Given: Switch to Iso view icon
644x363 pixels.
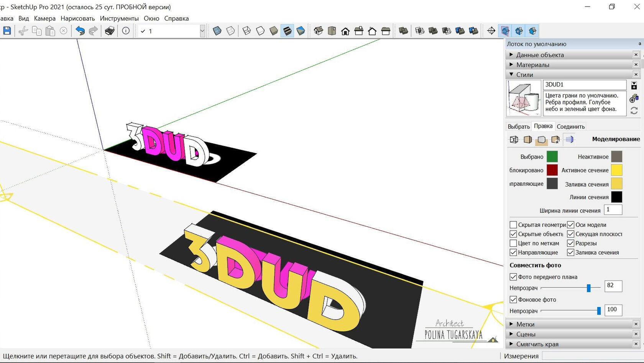Looking at the screenshot, I should [318, 31].
